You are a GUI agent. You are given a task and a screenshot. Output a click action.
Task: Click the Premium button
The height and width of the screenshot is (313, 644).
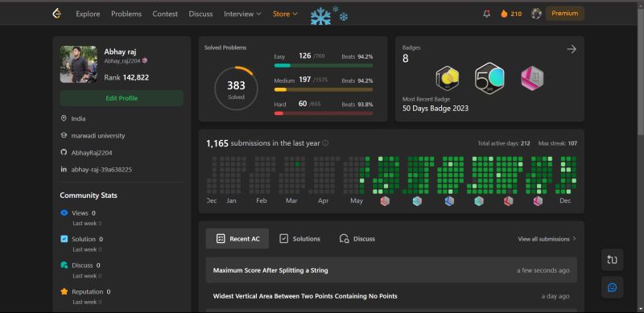565,13
